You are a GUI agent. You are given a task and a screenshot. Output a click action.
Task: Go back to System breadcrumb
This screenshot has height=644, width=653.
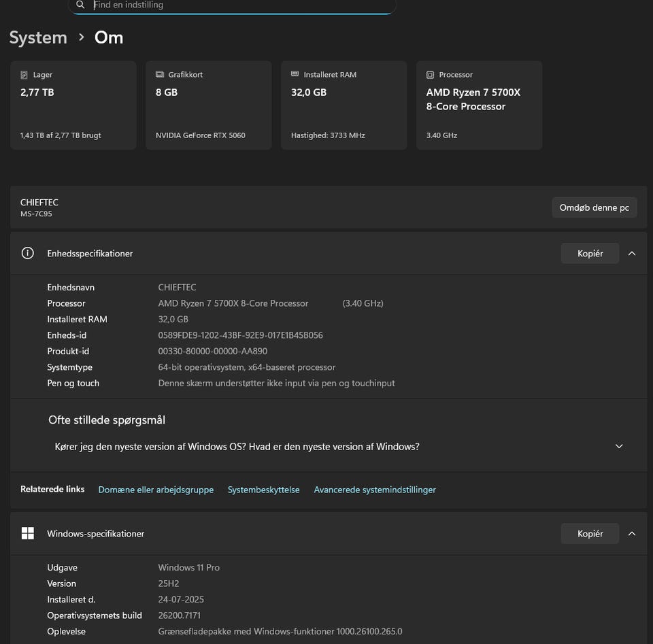point(38,37)
